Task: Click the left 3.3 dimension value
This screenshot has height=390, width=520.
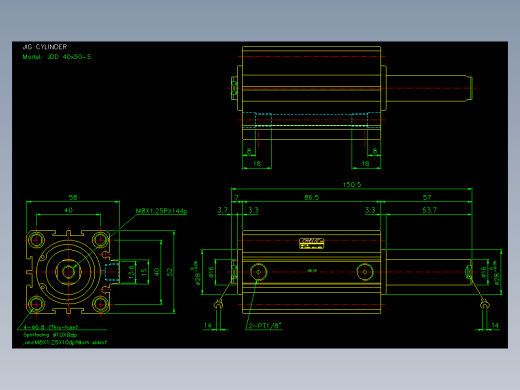Action: tap(253, 210)
